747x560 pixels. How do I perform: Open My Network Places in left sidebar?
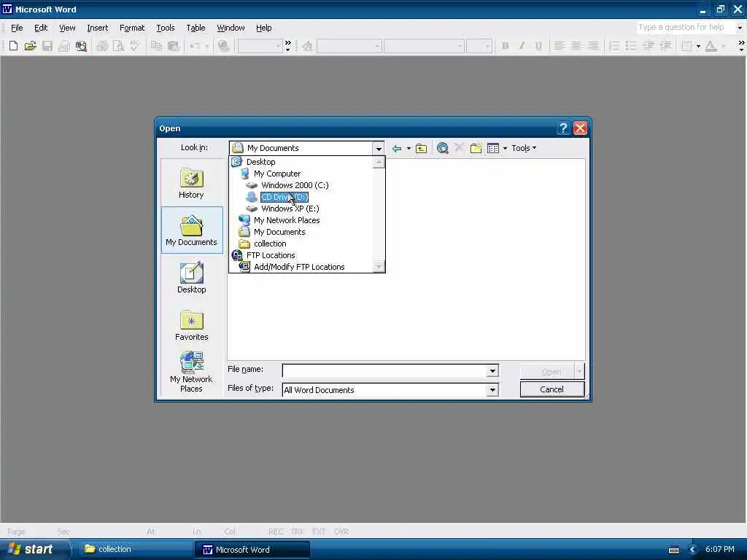(x=192, y=372)
